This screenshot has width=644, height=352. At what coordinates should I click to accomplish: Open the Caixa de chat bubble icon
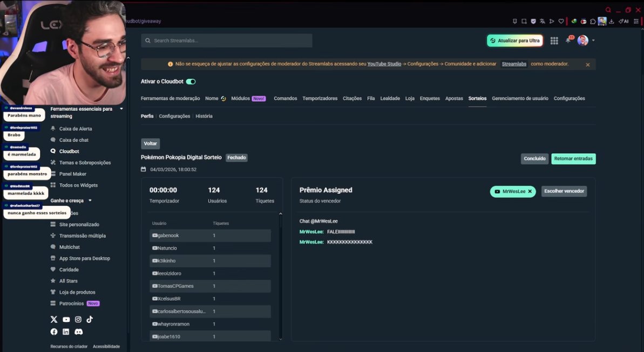[x=53, y=140]
